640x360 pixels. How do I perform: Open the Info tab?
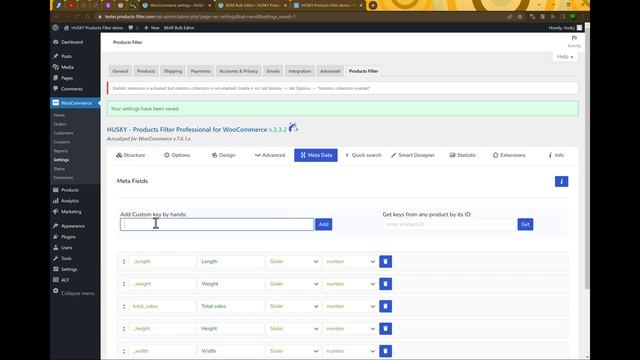tap(556, 155)
